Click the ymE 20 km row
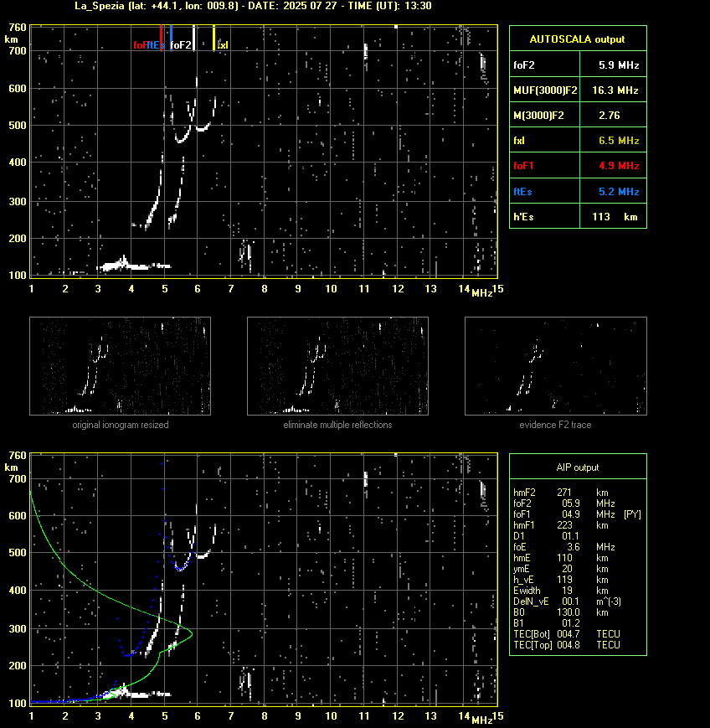Viewport: 710px width, 728px height. (x=561, y=569)
